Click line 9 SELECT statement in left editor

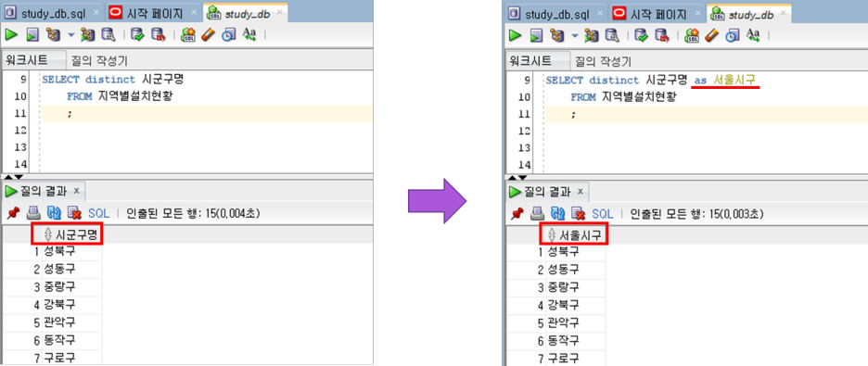pyautogui.click(x=113, y=80)
